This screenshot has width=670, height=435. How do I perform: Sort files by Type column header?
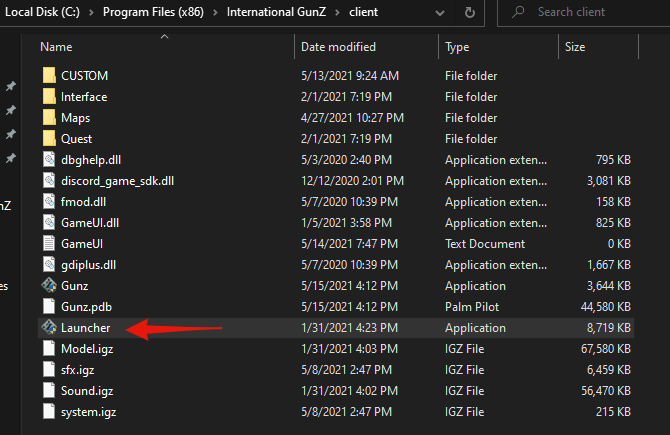(457, 47)
